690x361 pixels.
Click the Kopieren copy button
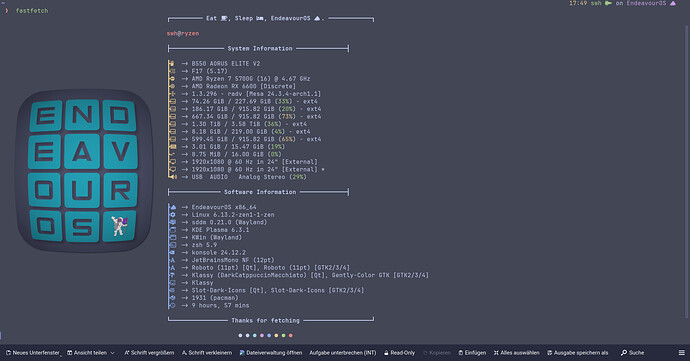(x=437, y=353)
